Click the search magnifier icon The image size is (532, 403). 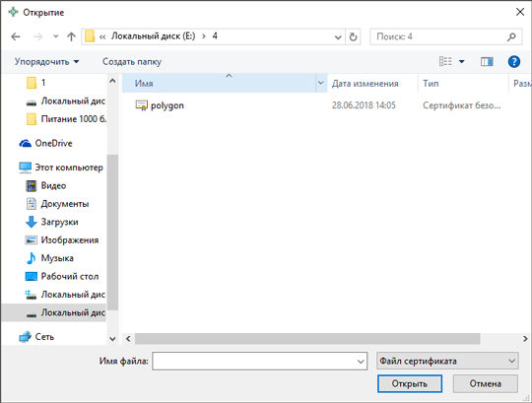pos(511,36)
